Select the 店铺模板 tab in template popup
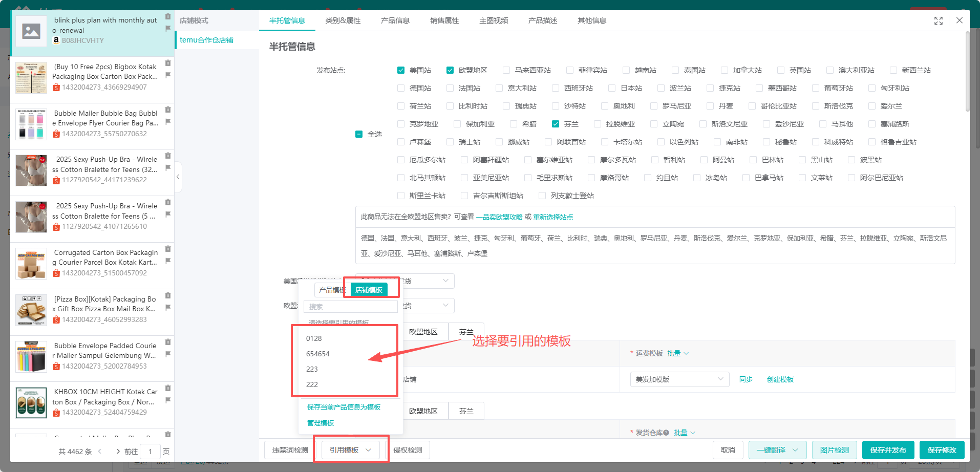The image size is (980, 472). coord(369,290)
